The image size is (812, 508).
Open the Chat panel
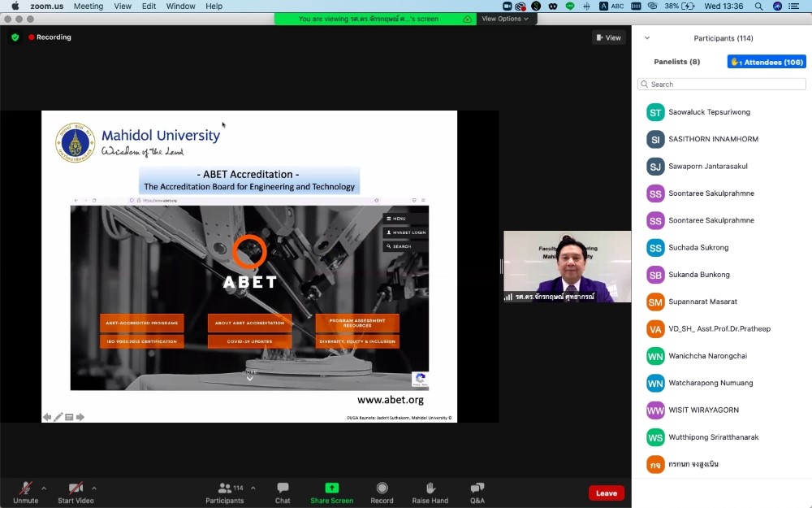[283, 488]
